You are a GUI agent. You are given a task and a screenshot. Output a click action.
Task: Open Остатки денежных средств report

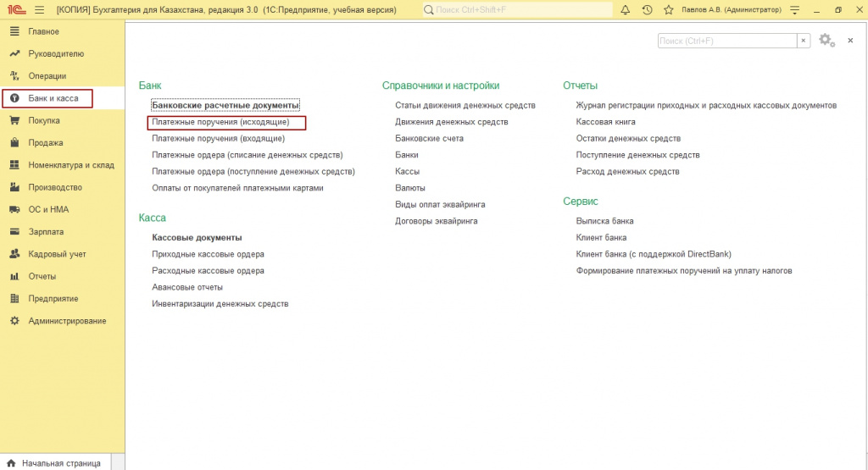[628, 138]
